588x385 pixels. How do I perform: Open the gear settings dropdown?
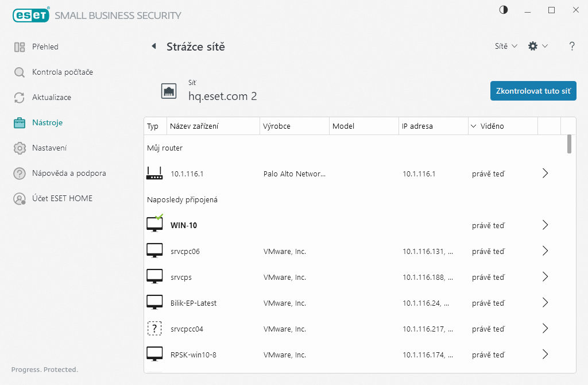pyautogui.click(x=537, y=47)
